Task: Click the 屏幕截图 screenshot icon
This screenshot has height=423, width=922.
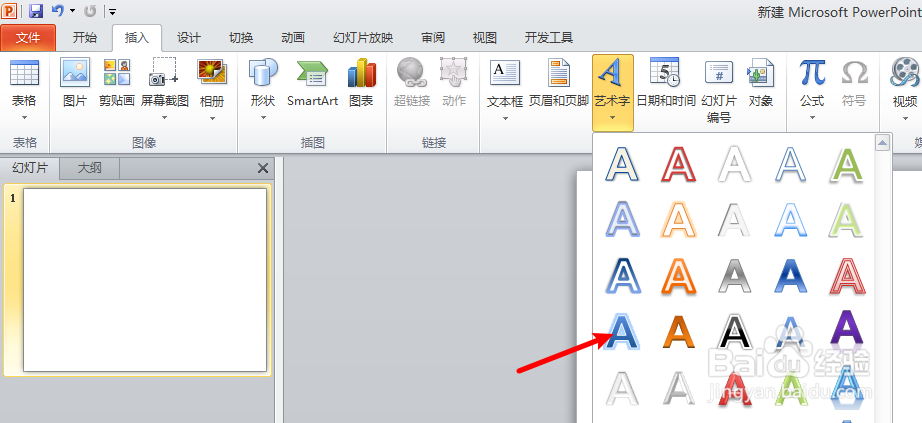Action: (164, 72)
